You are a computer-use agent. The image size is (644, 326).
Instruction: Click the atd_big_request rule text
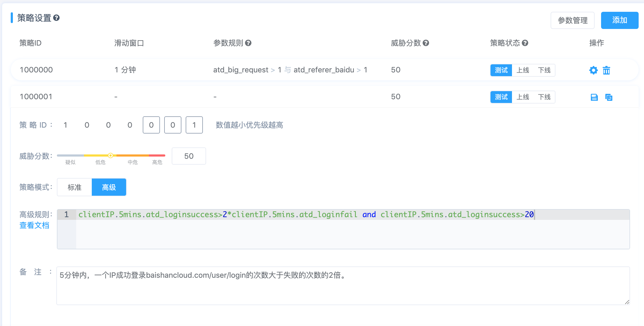pyautogui.click(x=241, y=70)
